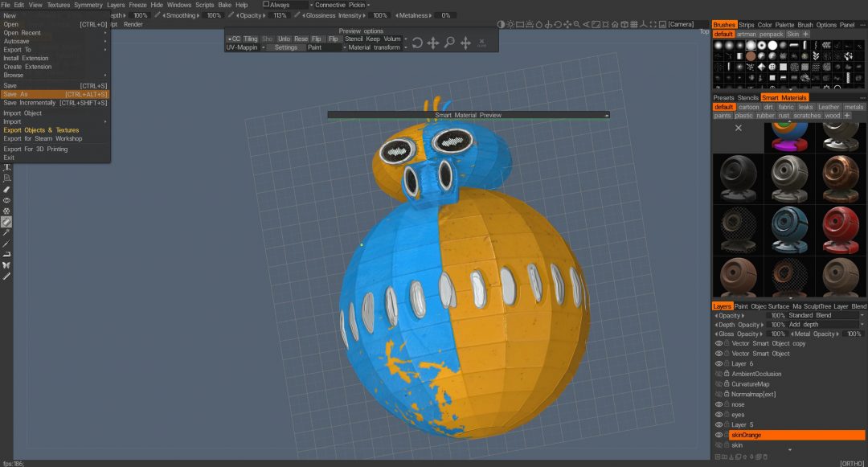868x467 pixels.
Task: Click the half-circle shading icon in camera toolbar
Action: 501,24
